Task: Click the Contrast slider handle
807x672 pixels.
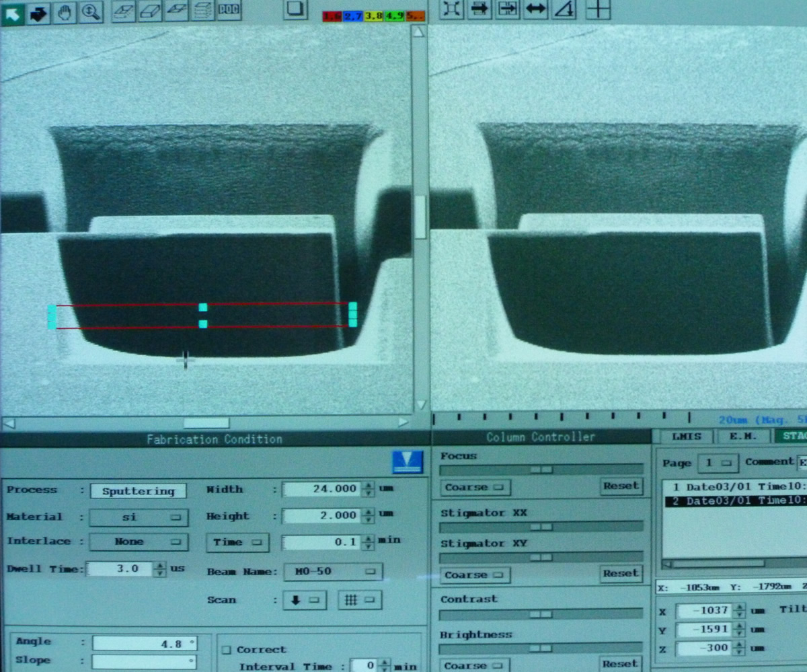Action: (541, 614)
